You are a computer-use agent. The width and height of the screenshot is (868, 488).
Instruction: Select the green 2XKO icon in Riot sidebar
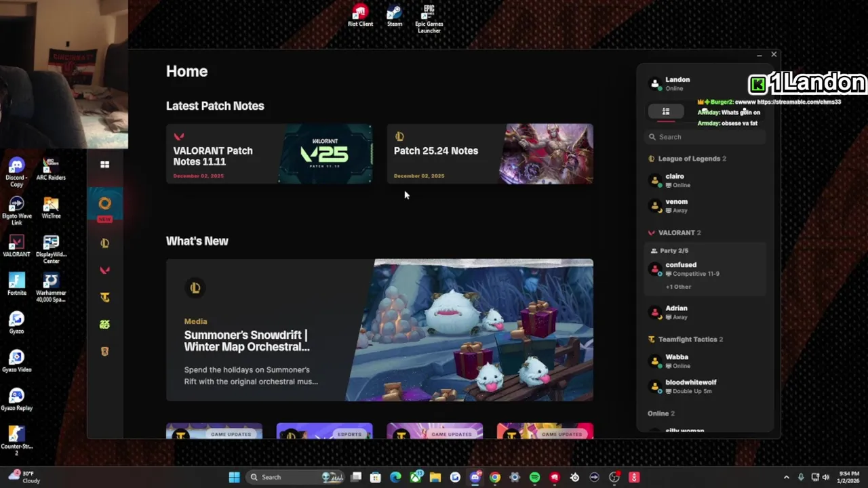104,325
